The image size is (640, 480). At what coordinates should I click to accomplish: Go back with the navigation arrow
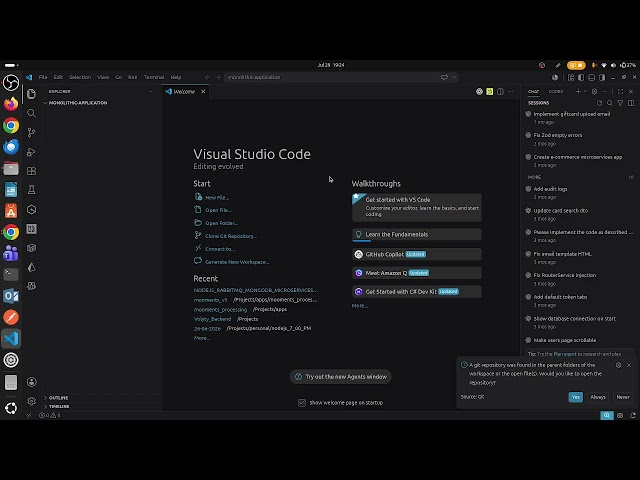pyautogui.click(x=207, y=77)
